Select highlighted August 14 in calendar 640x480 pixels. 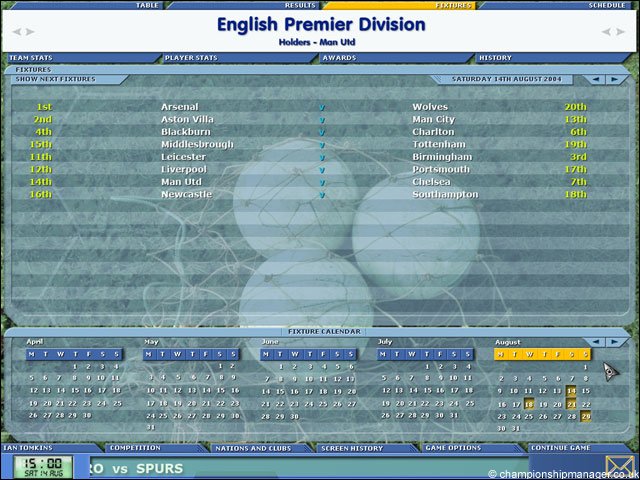(571, 391)
